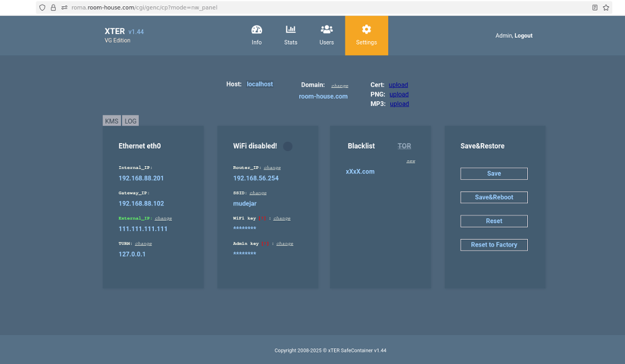Upload a Cert file
The image size is (625, 364).
pyautogui.click(x=398, y=85)
